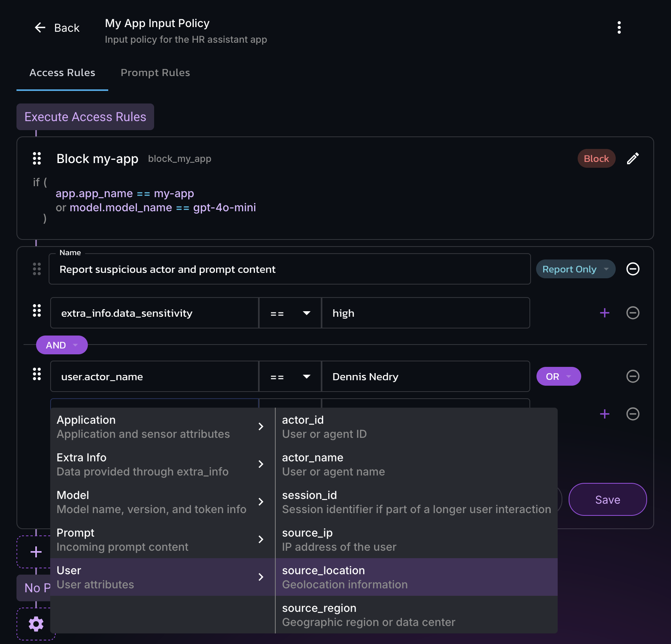Open the settings gear at bottom left

click(36, 624)
